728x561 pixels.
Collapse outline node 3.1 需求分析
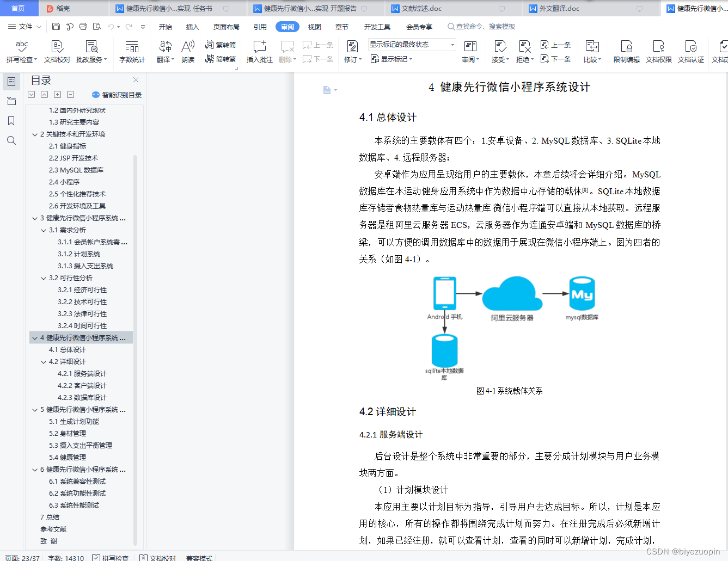click(x=44, y=230)
